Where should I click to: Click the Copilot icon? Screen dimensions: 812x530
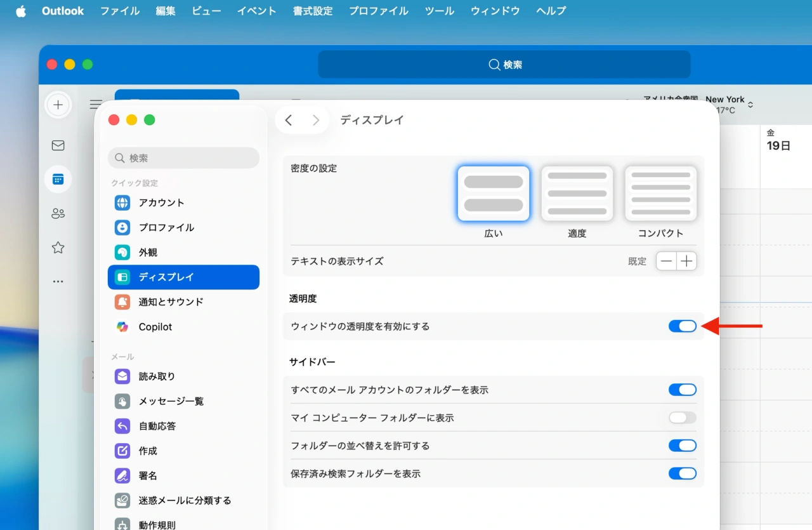click(122, 327)
